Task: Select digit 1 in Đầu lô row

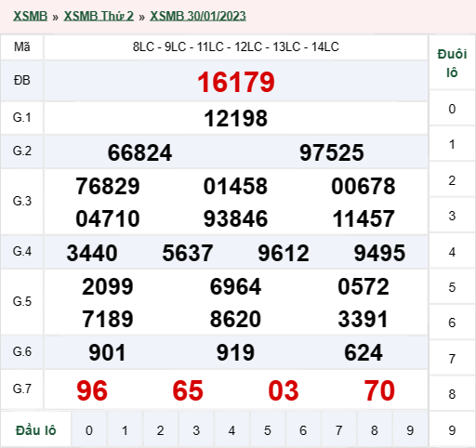Action: pos(125,430)
